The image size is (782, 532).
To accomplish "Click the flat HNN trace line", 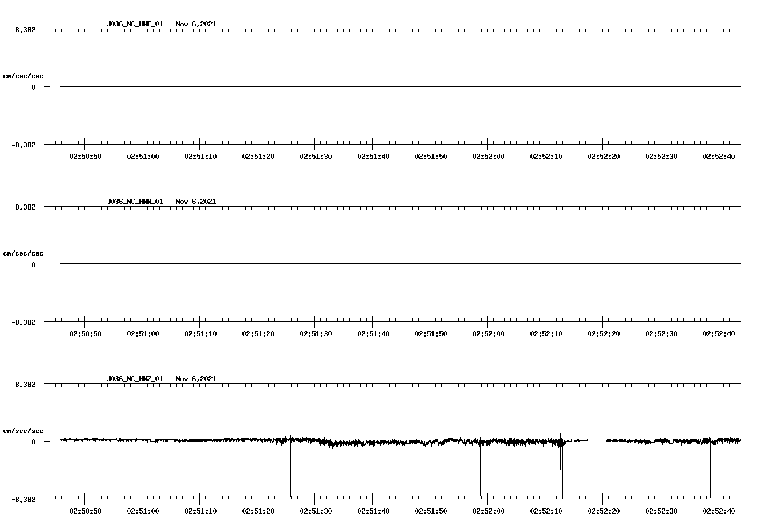I will [x=400, y=264].
